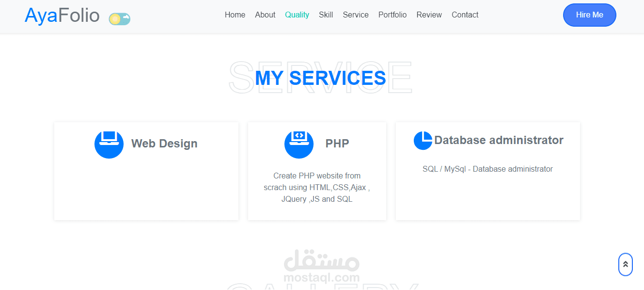Click the MY SERVICES section heading

(x=320, y=78)
